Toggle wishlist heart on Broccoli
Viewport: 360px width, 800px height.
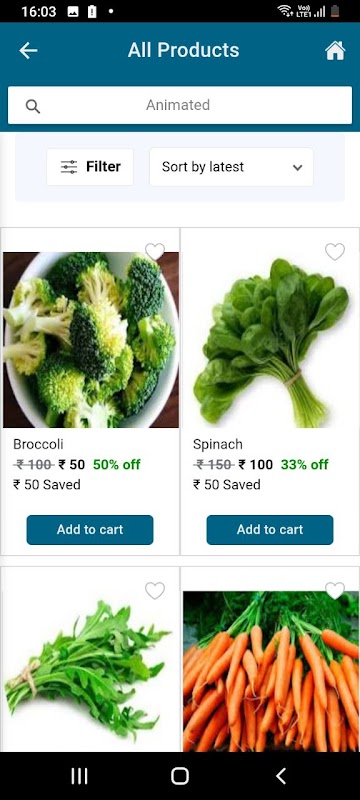coord(155,252)
